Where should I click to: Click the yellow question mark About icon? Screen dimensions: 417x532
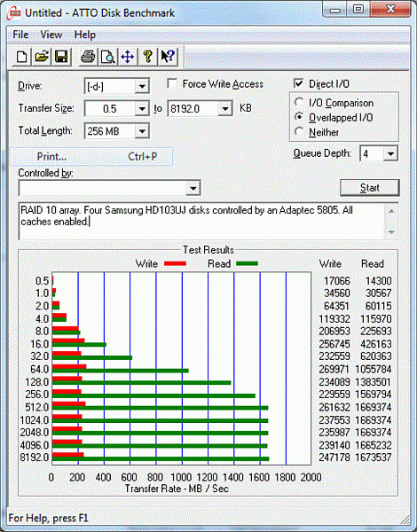coord(147,57)
